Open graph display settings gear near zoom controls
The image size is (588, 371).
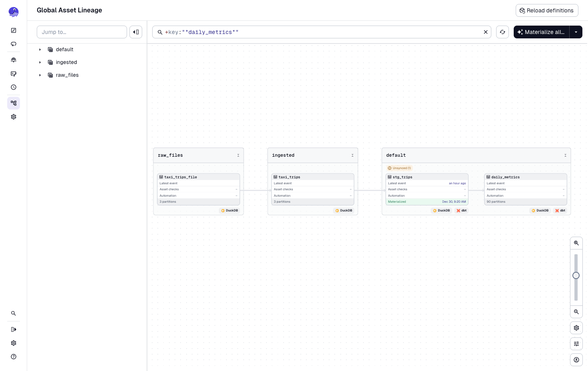pos(576,328)
